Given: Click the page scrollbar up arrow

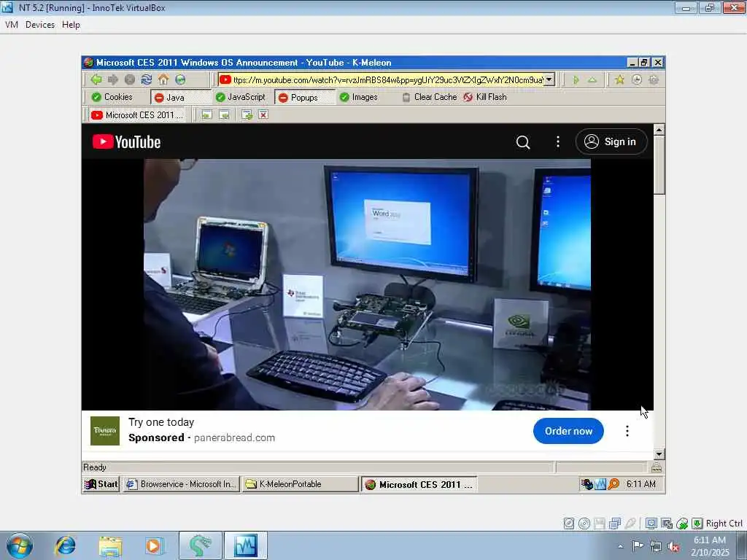Looking at the screenshot, I should pyautogui.click(x=659, y=130).
